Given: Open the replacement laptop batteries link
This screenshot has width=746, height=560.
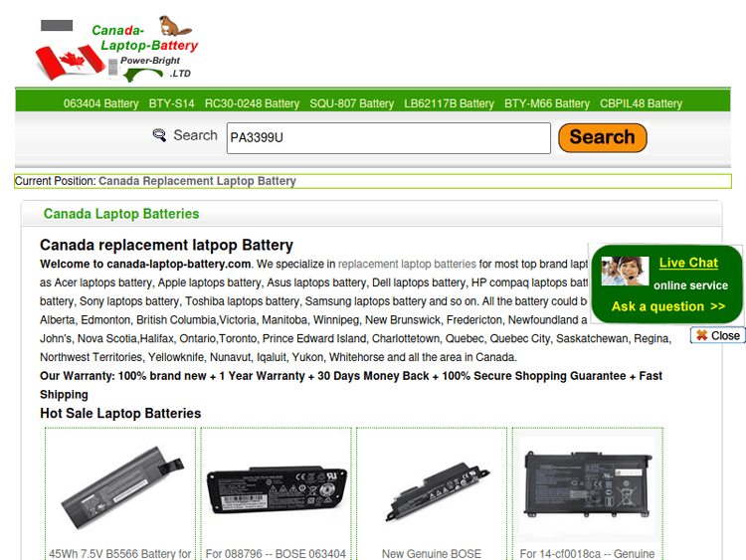Looking at the screenshot, I should pos(407,264).
